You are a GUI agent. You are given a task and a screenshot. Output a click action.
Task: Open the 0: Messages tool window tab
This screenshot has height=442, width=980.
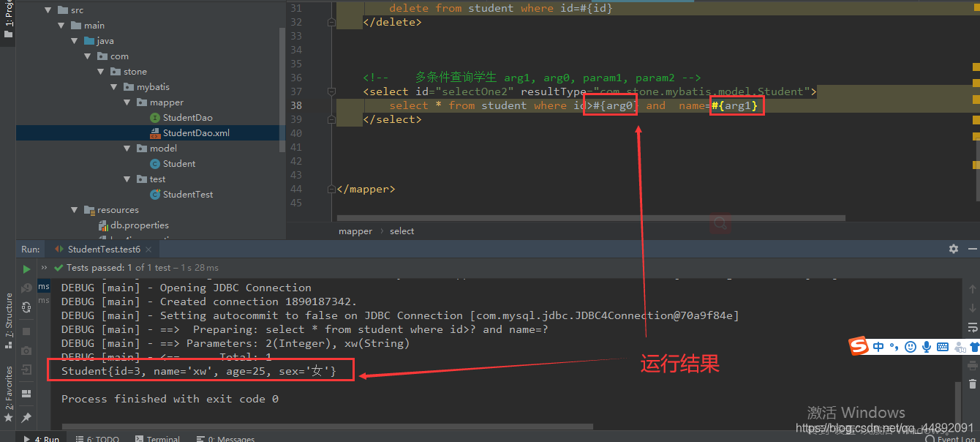pyautogui.click(x=226, y=439)
